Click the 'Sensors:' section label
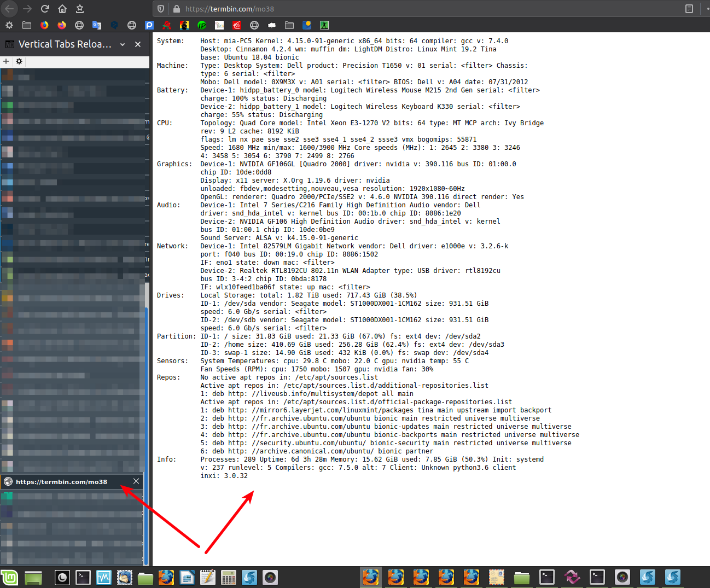 (172, 361)
